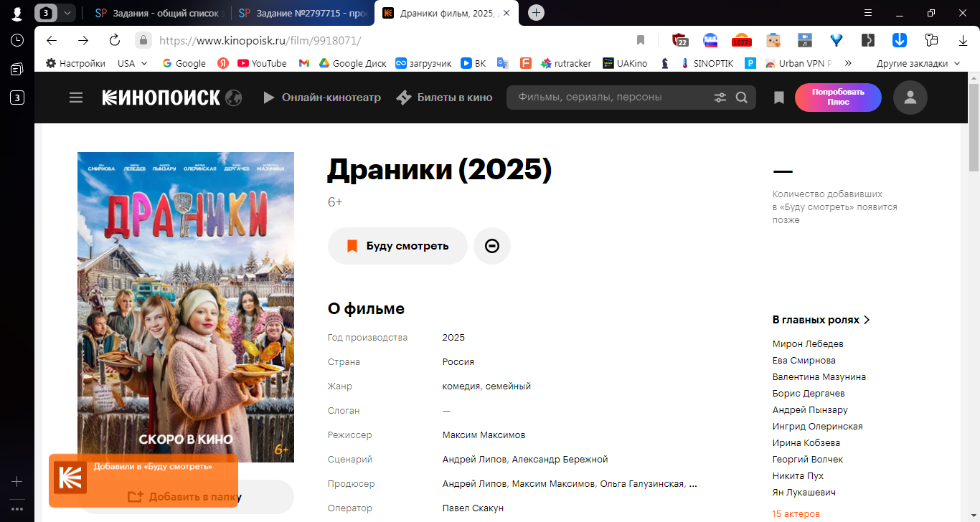Screen dimensions: 980x522
Task: Open actor Мирон Лебедев page
Action: (x=808, y=343)
